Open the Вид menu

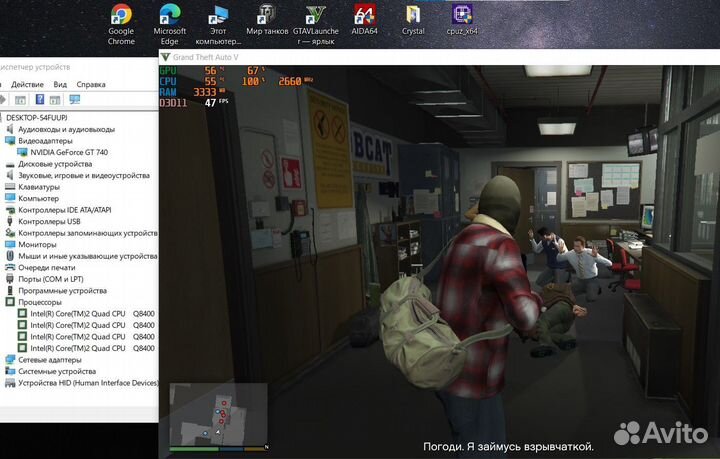point(60,85)
